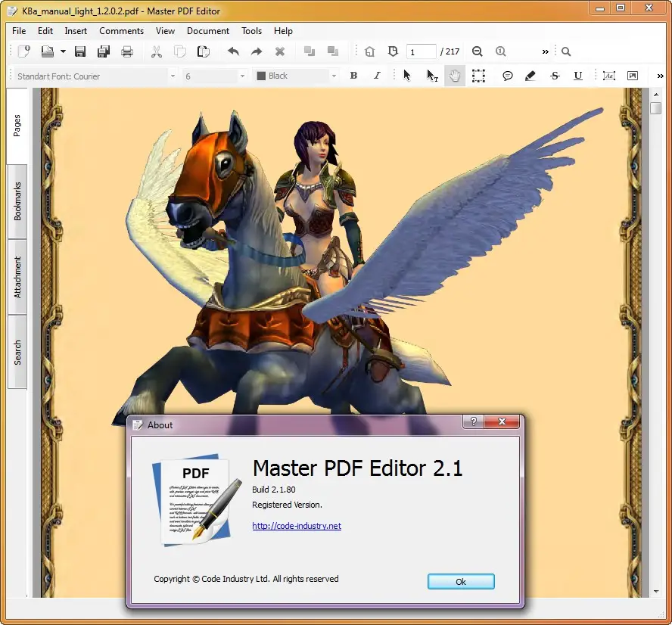Viewport: 672px width, 625px height.
Task: Open the Document menu
Action: pyautogui.click(x=208, y=31)
